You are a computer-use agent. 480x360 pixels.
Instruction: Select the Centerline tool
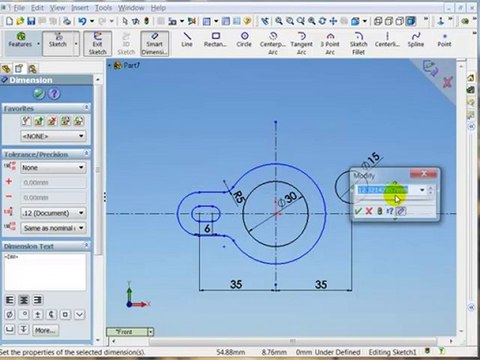[387, 40]
